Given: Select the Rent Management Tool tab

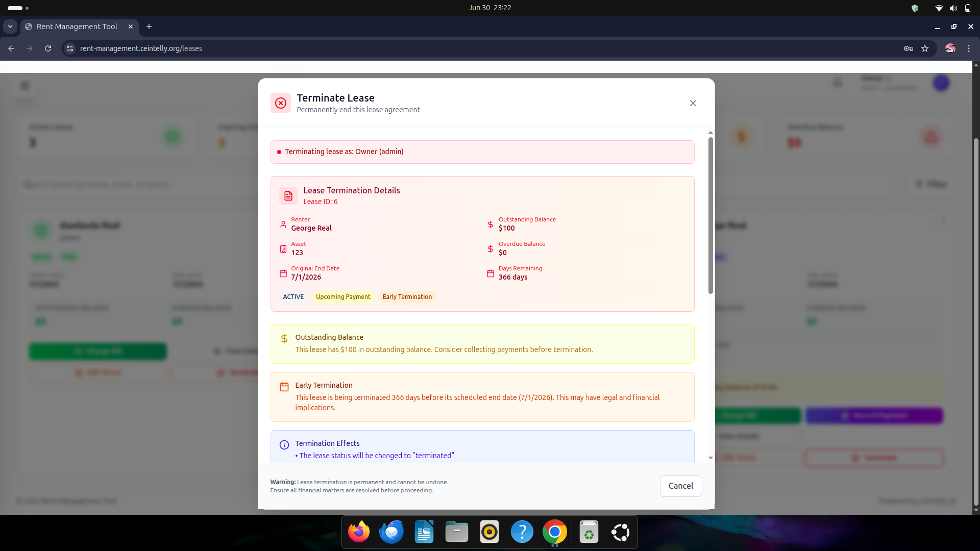Looking at the screenshot, I should coord(77,27).
